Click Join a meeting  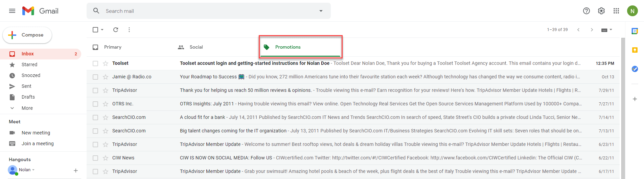(x=38, y=144)
